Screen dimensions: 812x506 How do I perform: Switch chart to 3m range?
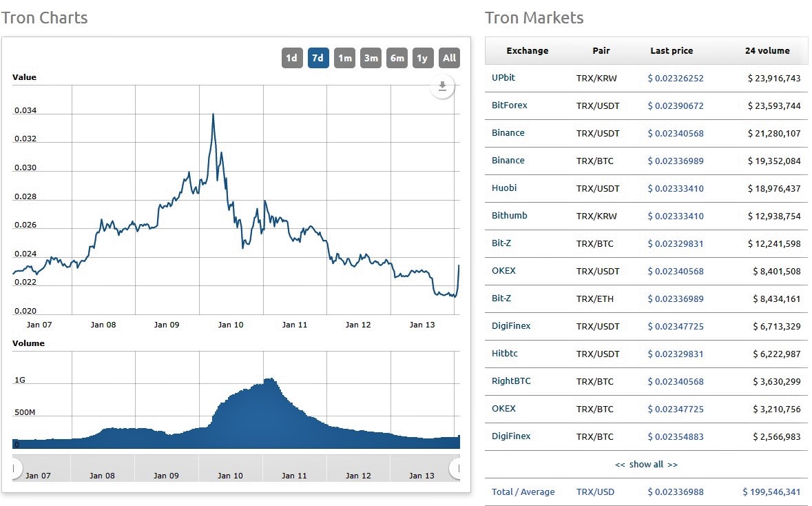pos(371,58)
